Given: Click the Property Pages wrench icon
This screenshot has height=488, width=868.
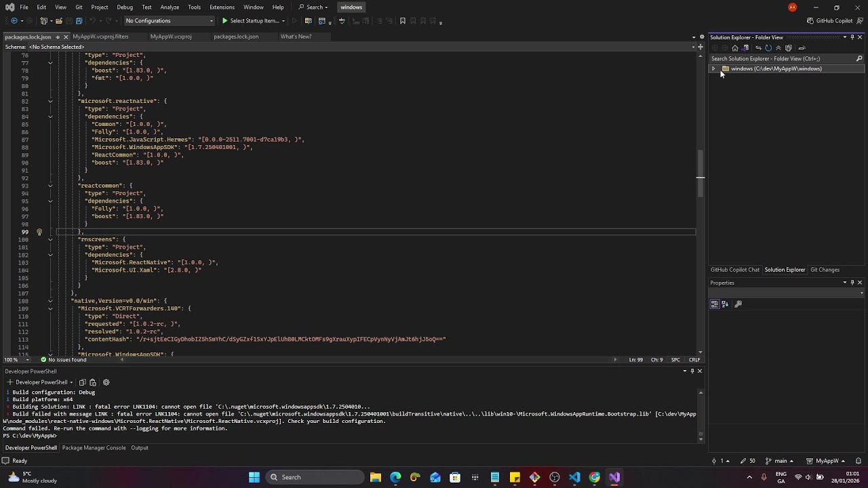Looking at the screenshot, I should tap(738, 304).
